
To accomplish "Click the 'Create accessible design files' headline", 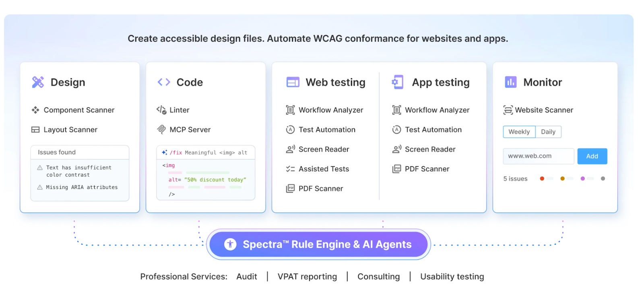I will [318, 39].
